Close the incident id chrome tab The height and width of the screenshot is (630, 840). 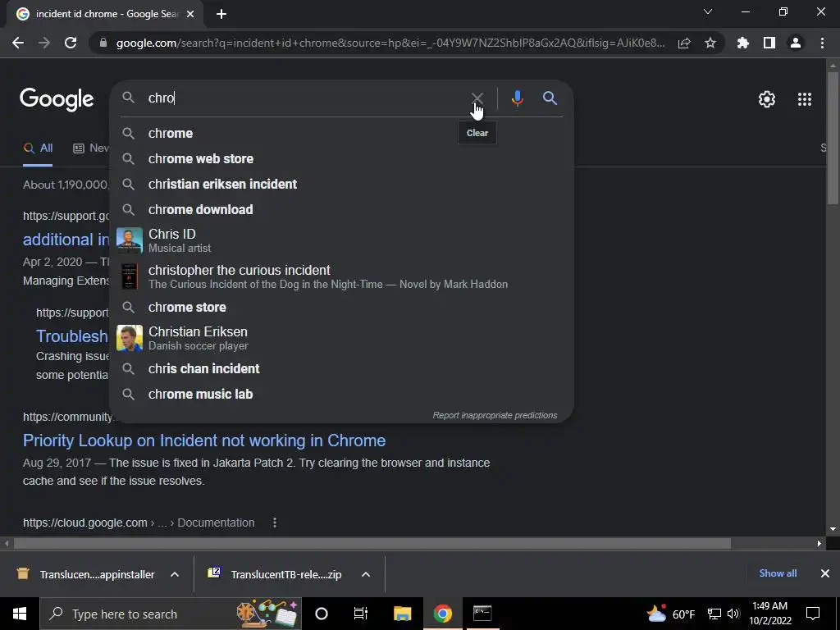pos(190,14)
